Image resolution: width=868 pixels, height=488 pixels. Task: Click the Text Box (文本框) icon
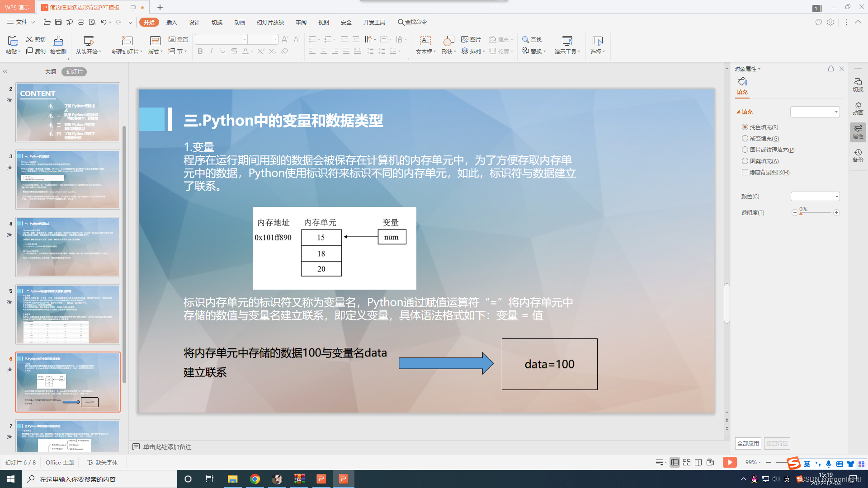[x=425, y=41]
